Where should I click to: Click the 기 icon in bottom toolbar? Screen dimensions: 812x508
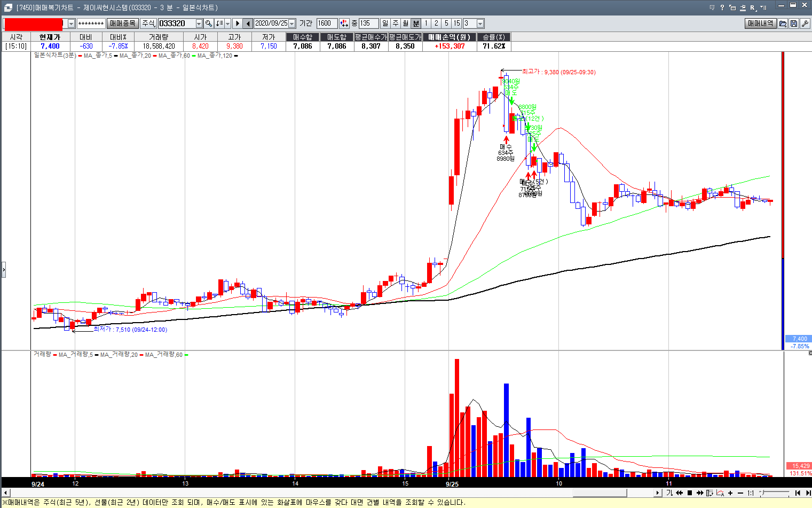point(669,493)
